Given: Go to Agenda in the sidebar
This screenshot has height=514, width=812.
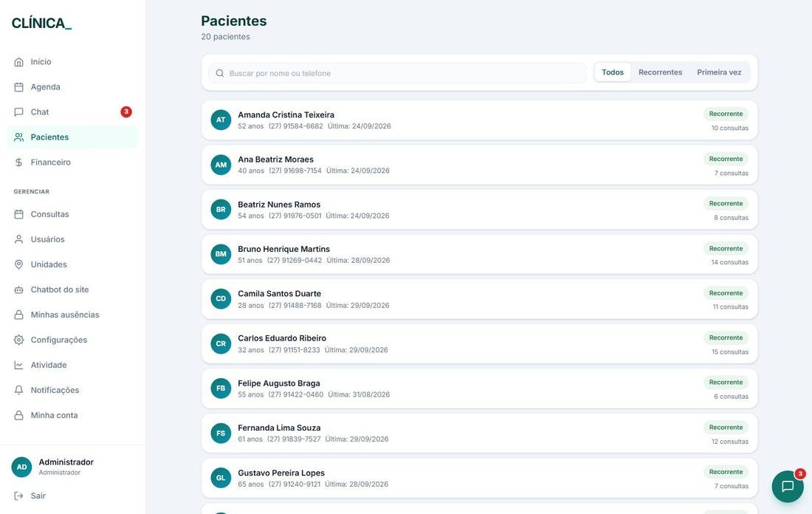Looking at the screenshot, I should 72,87.
